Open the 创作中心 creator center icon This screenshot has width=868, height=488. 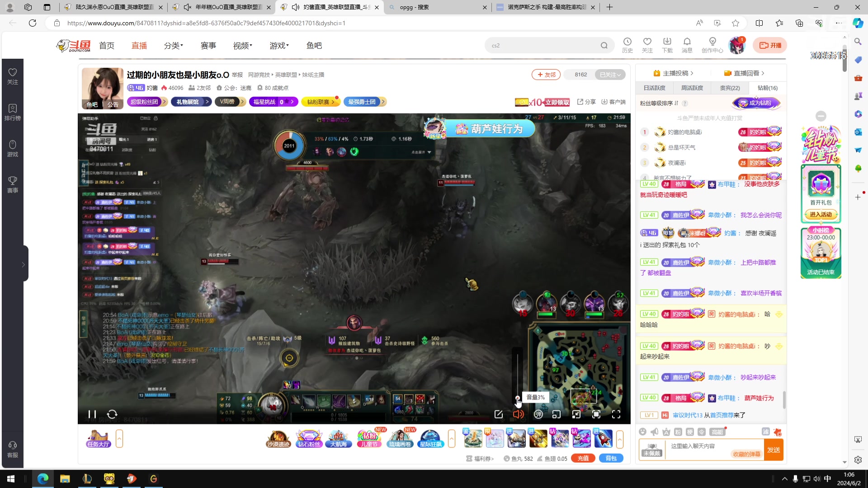point(712,45)
